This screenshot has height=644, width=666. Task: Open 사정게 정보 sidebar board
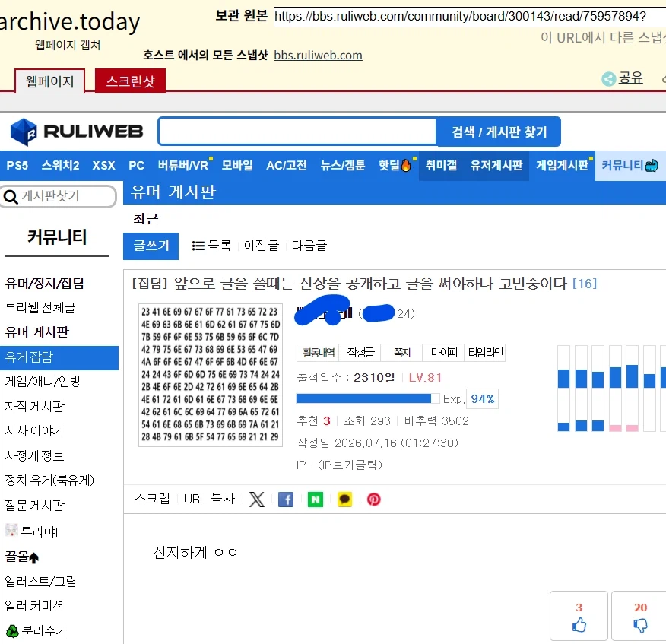[34, 455]
